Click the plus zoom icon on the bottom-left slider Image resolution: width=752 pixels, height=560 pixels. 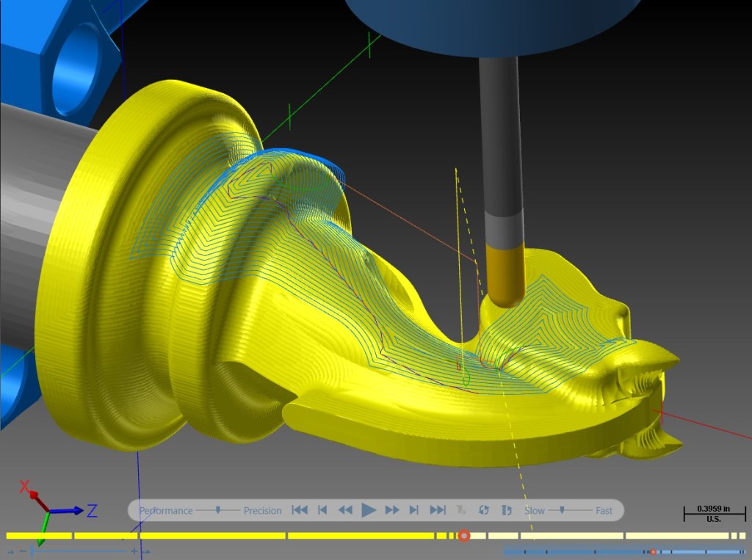134,551
